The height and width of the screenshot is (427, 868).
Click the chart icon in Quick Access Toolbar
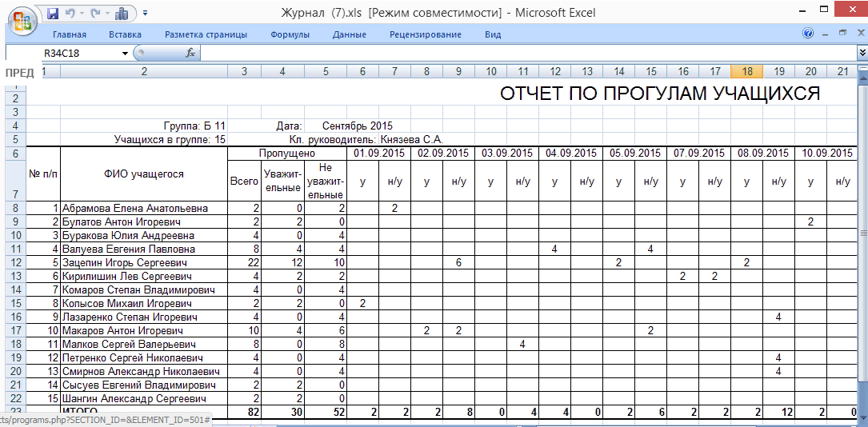coord(122,14)
